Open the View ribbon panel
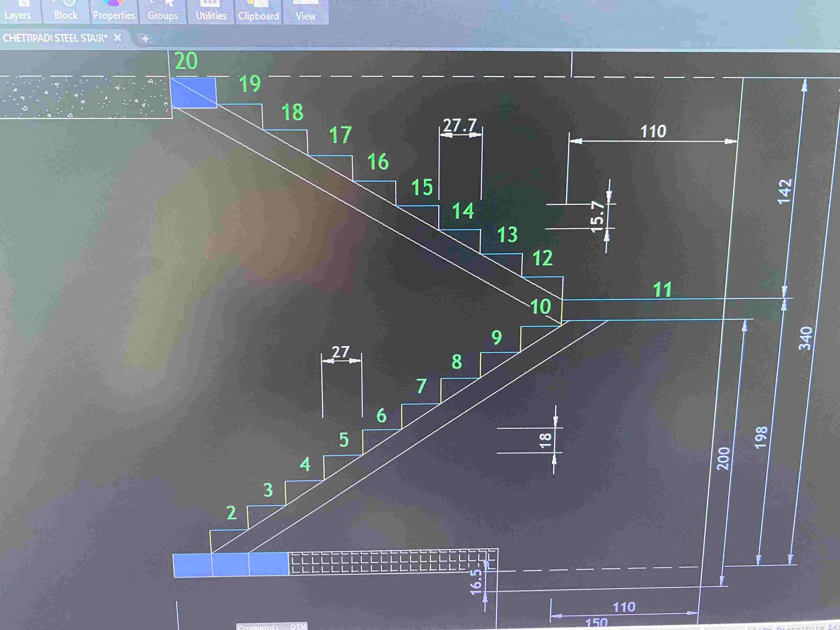 pos(306,16)
